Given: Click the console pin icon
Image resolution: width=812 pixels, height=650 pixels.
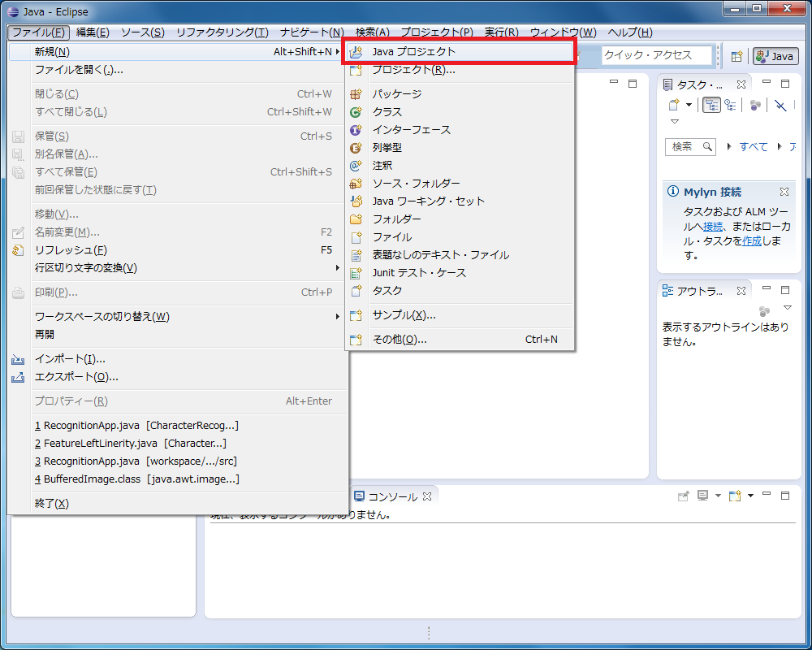Looking at the screenshot, I should tap(684, 496).
